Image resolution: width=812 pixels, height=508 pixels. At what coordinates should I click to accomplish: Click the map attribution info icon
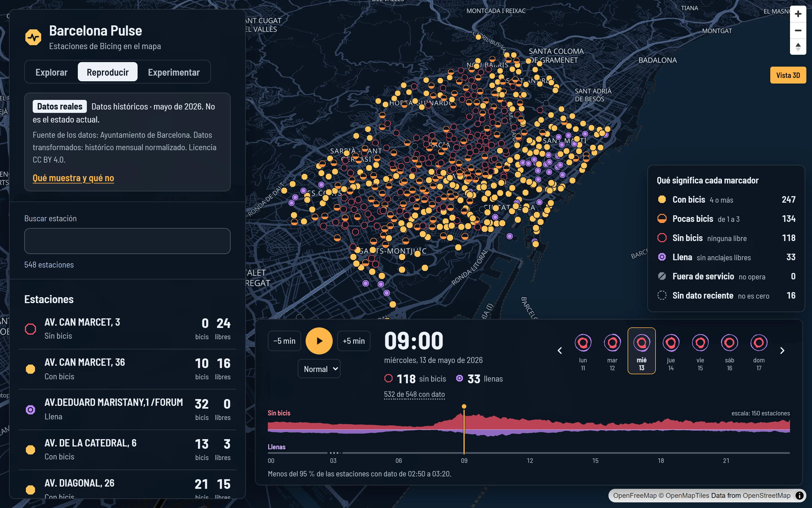tap(799, 495)
